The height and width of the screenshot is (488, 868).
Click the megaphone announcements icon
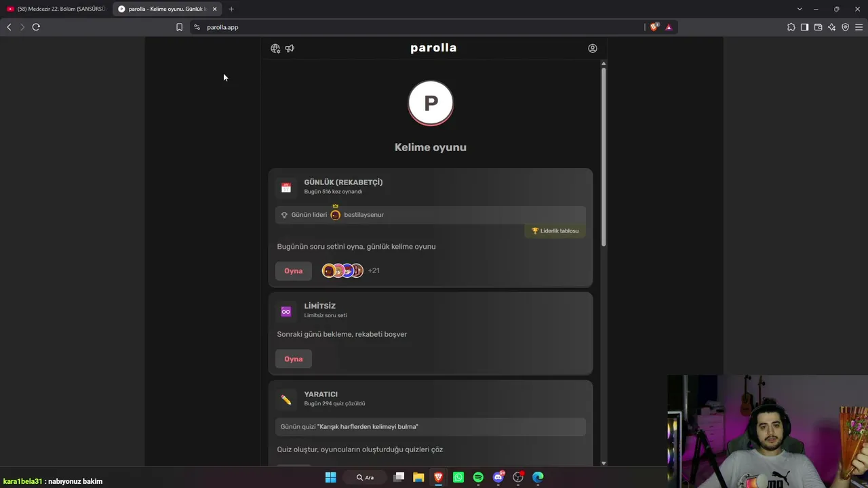(x=290, y=48)
